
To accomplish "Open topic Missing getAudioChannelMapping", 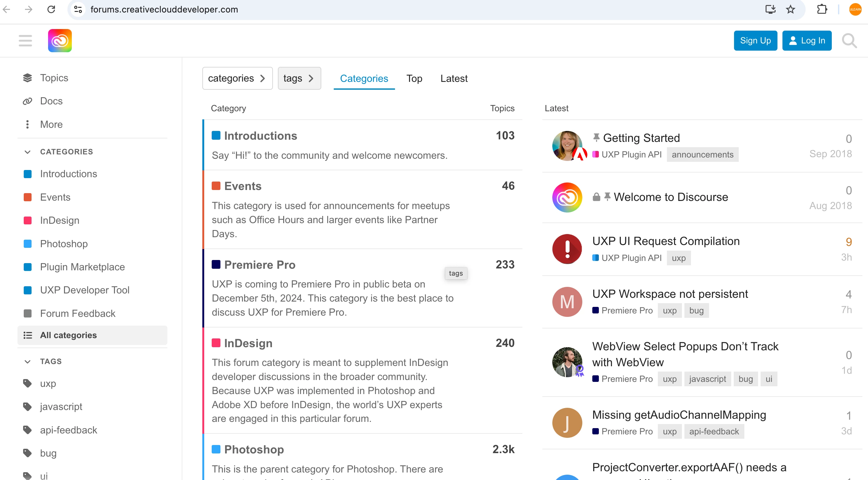I will coord(679,415).
